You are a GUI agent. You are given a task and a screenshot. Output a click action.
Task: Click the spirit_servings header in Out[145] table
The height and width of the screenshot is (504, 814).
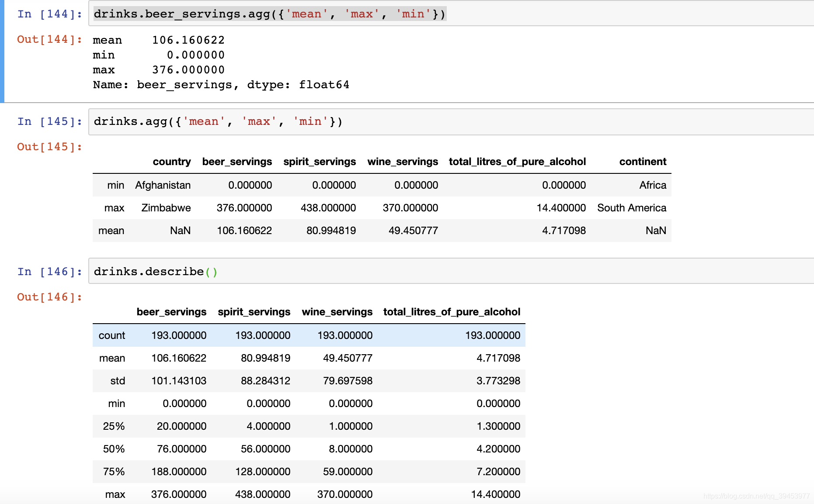point(320,162)
